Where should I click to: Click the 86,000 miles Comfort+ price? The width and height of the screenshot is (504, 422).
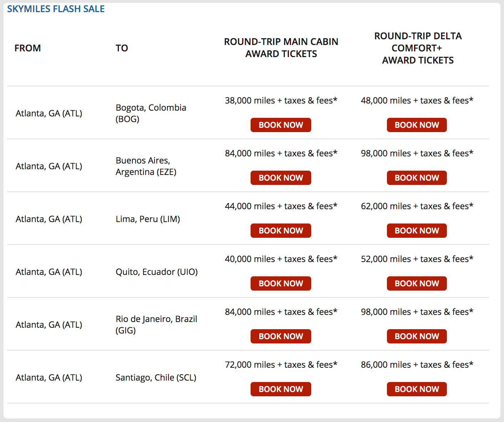click(x=417, y=365)
